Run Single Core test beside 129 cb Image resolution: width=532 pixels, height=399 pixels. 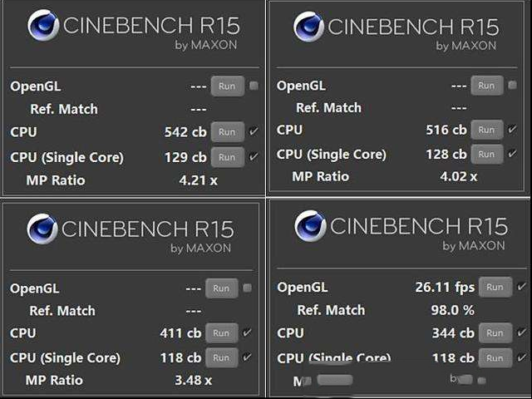(x=227, y=157)
